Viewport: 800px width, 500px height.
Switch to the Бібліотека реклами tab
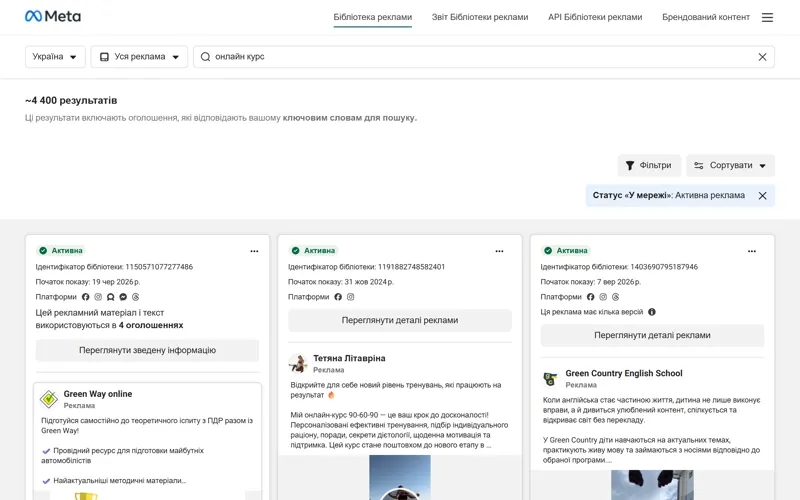[x=372, y=17]
